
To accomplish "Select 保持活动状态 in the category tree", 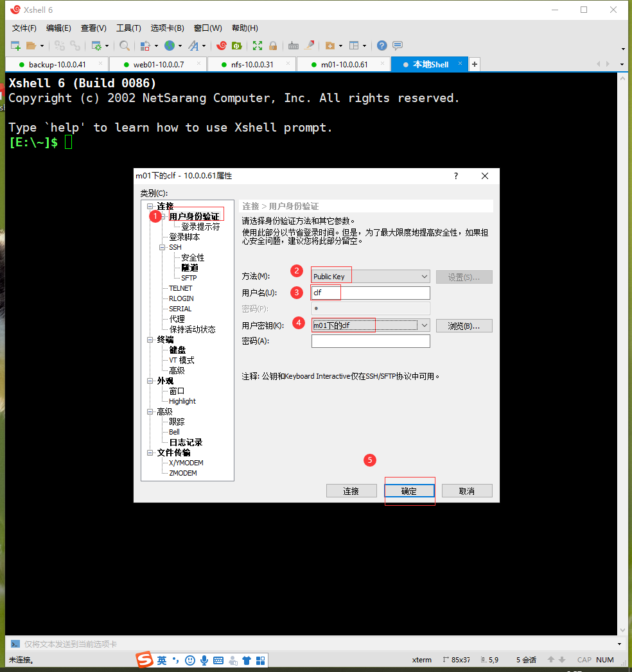I will 192,329.
